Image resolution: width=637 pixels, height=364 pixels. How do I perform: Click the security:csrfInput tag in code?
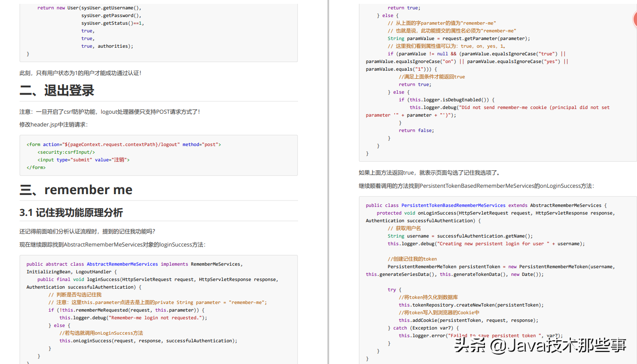(66, 152)
